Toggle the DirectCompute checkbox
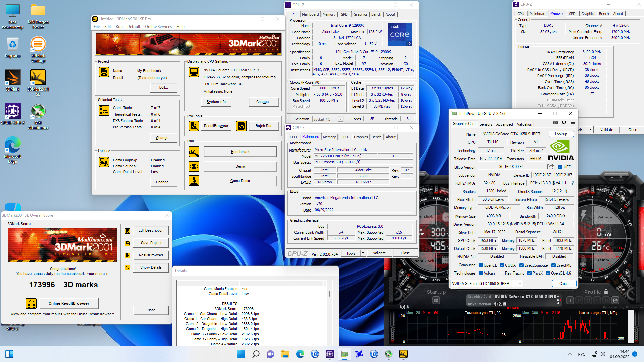This screenshot has height=362, width=644. click(x=521, y=265)
